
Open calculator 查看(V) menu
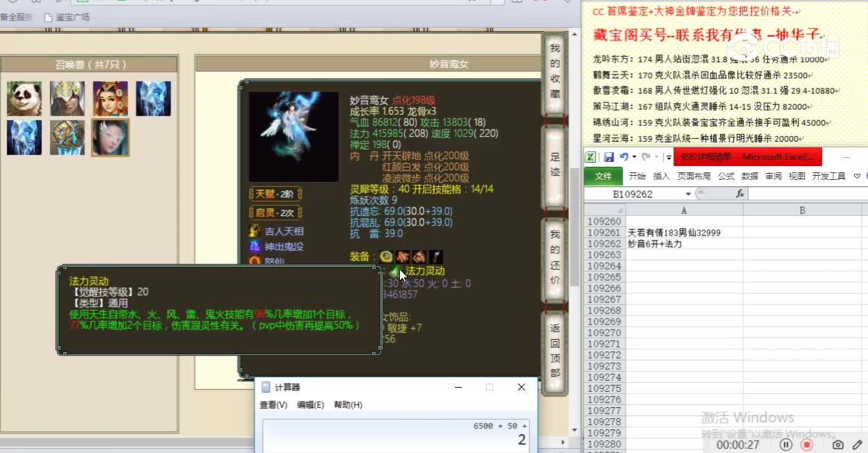[273, 405]
